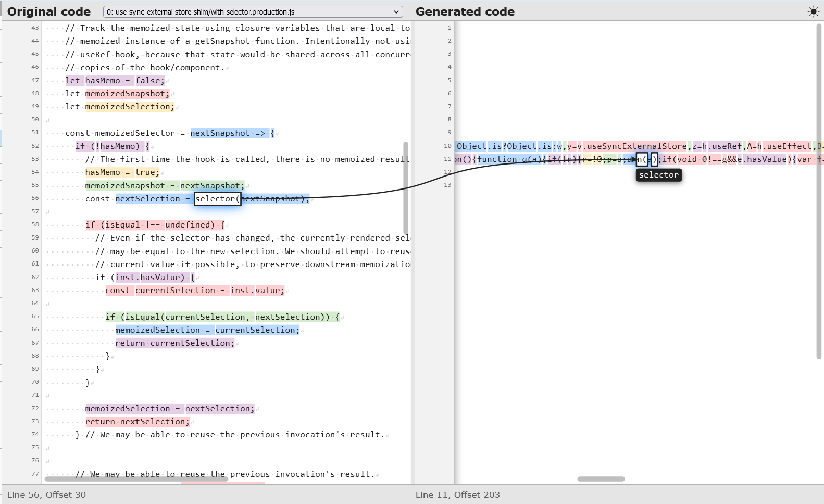Click the dropdown chevron next to with-selector.production.js
Viewport: 824px width, 504px height.
pyautogui.click(x=397, y=11)
